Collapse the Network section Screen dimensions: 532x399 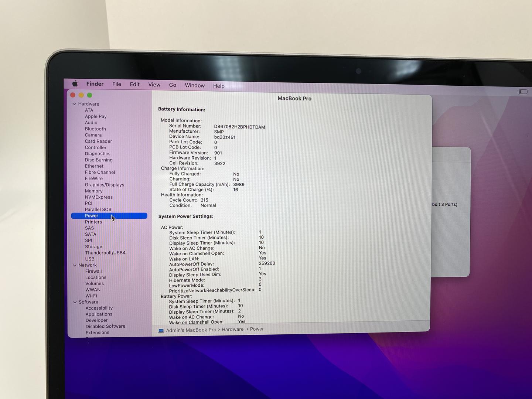(x=75, y=265)
